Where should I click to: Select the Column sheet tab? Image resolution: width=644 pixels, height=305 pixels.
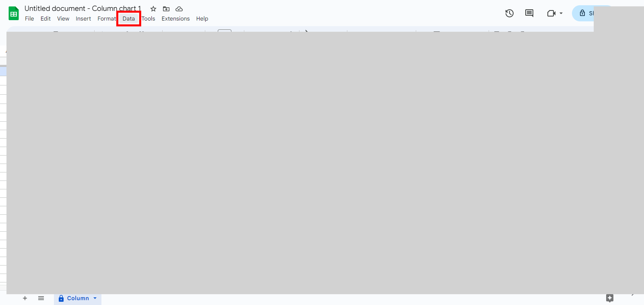(x=78, y=298)
